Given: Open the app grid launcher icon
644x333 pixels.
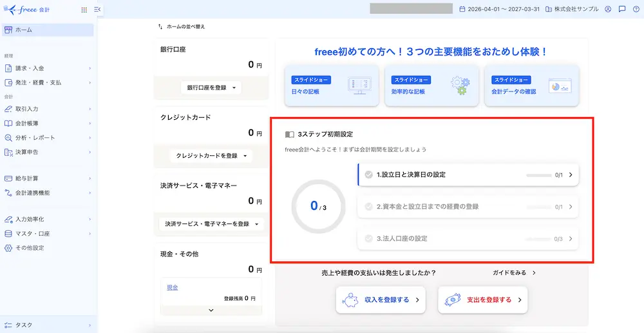Looking at the screenshot, I should tap(84, 10).
